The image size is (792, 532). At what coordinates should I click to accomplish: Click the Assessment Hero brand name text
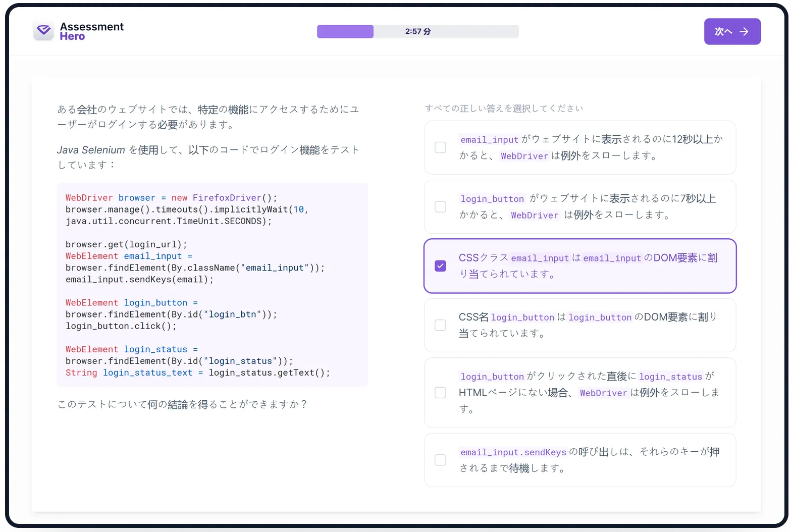point(91,31)
